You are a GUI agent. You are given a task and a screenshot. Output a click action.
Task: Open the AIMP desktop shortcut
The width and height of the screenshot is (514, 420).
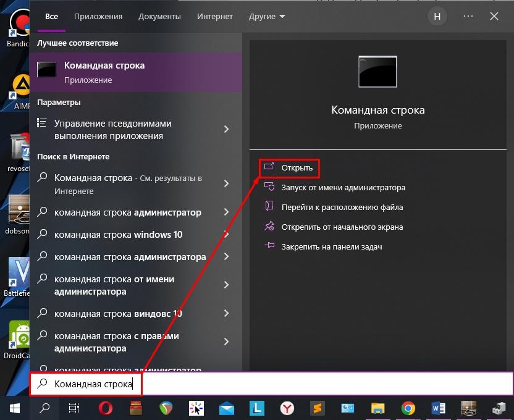(19, 92)
